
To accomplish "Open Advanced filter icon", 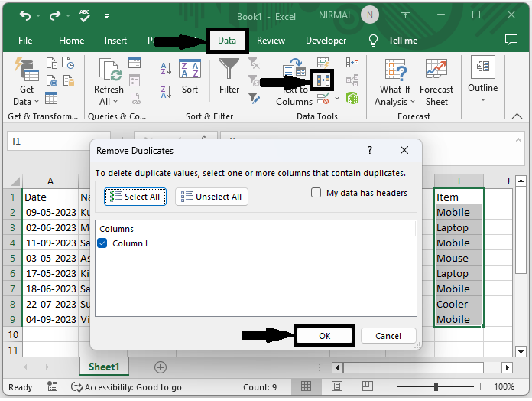I will point(254,98).
